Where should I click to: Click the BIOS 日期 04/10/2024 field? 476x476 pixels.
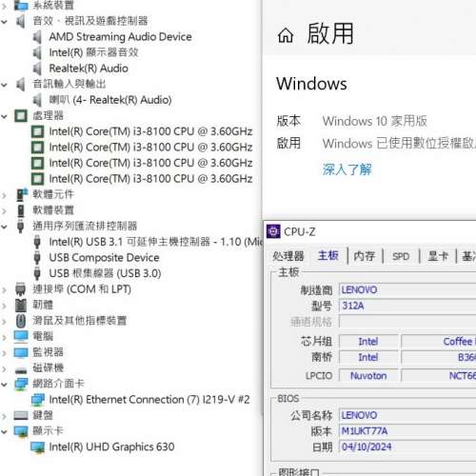point(407,446)
